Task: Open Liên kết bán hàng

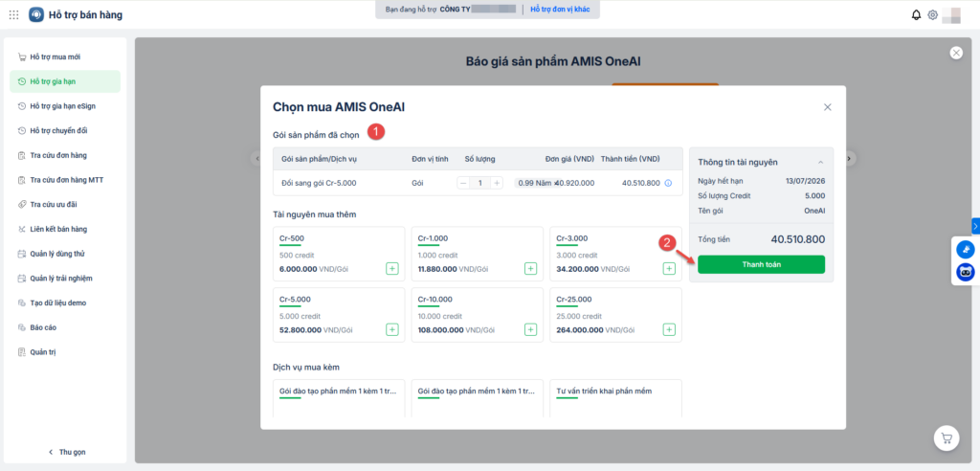Action: pos(65,229)
